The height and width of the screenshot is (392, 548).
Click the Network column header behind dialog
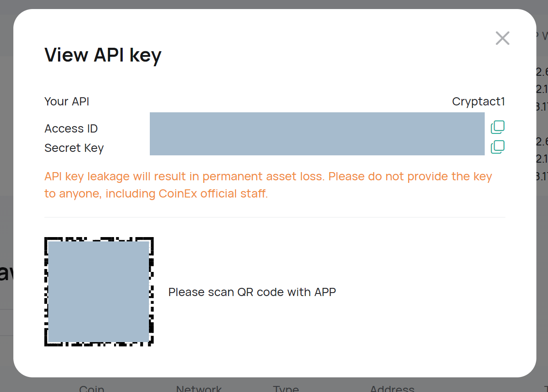pos(198,388)
